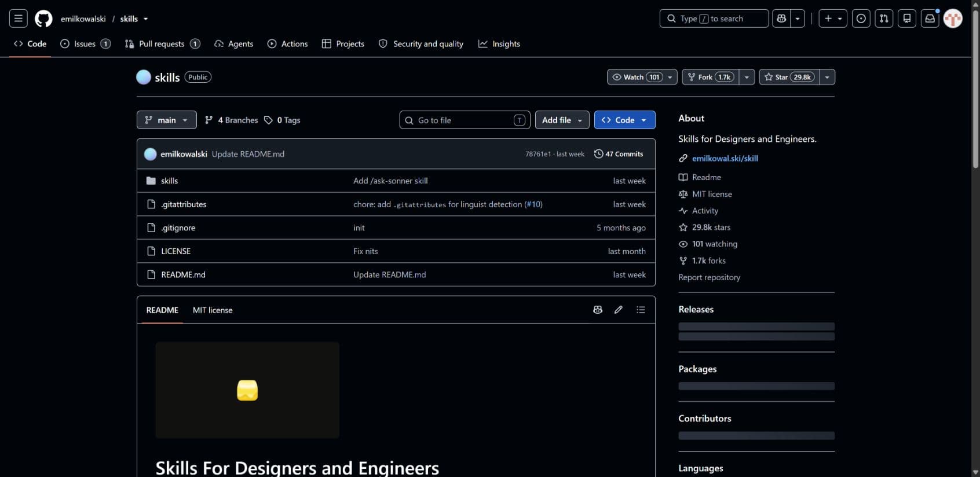Open the 'Fix nits' commit message
The width and height of the screenshot is (980, 477).
pyautogui.click(x=365, y=251)
